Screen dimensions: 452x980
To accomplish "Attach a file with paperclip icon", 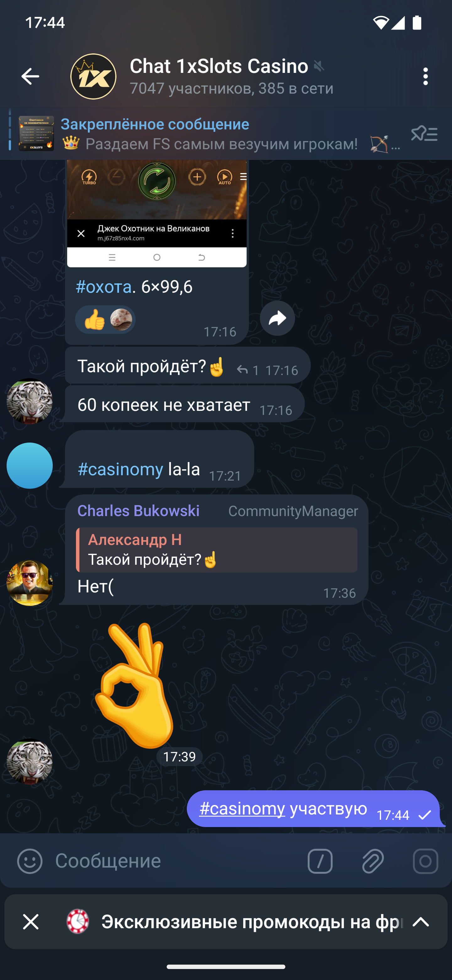I will click(373, 861).
